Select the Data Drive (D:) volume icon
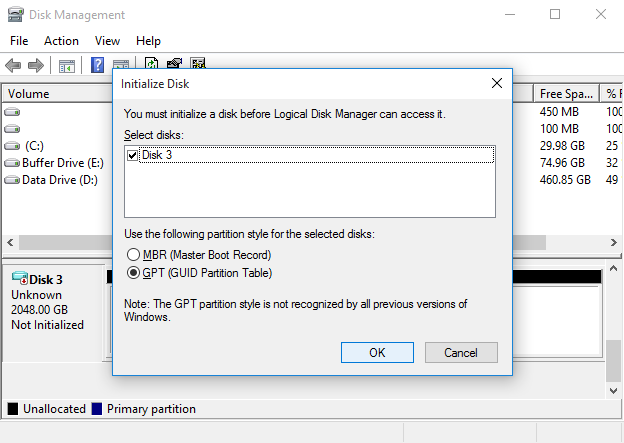This screenshot has height=443, width=624. click(12, 180)
